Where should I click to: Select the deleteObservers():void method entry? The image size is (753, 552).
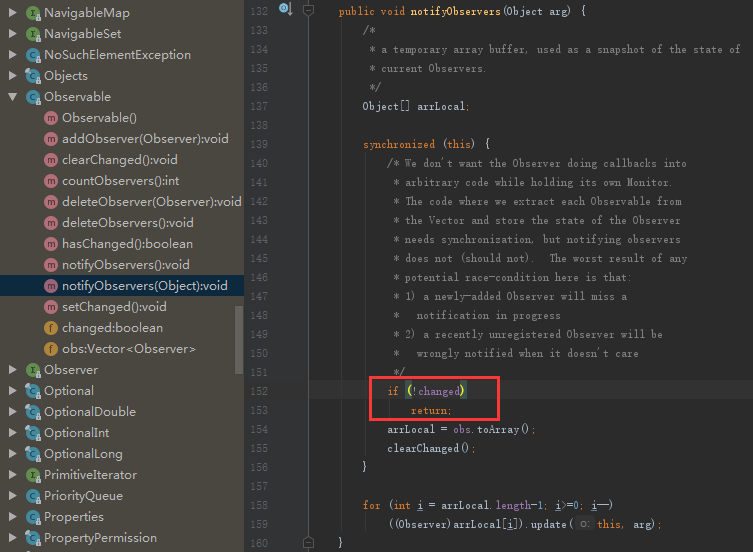click(x=127, y=223)
